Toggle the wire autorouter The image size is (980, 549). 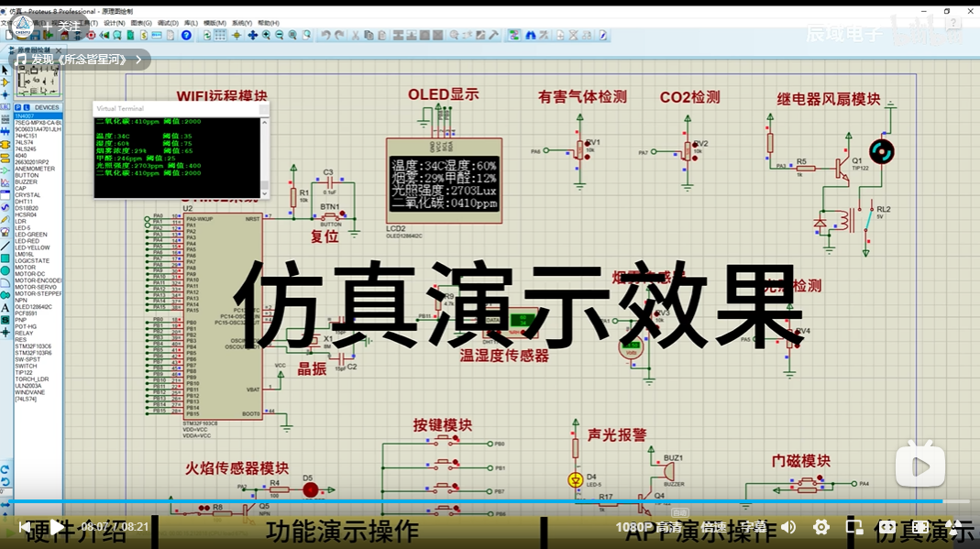pyautogui.click(x=513, y=36)
